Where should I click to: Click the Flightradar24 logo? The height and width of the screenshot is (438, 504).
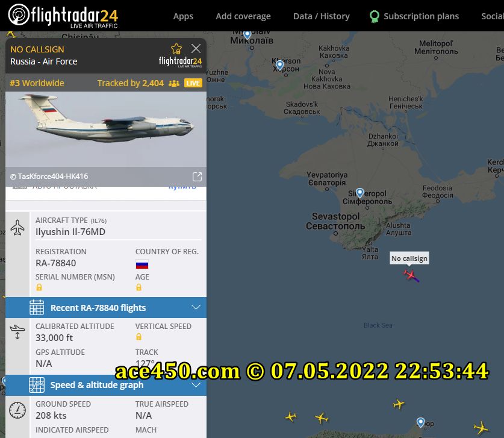[63, 16]
